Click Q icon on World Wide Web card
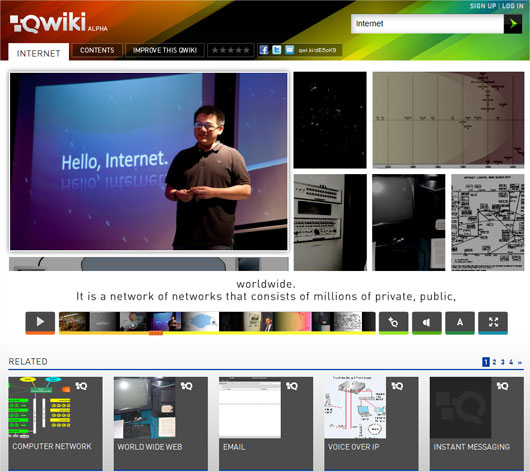The height and width of the screenshot is (472, 530). pyautogui.click(x=187, y=386)
